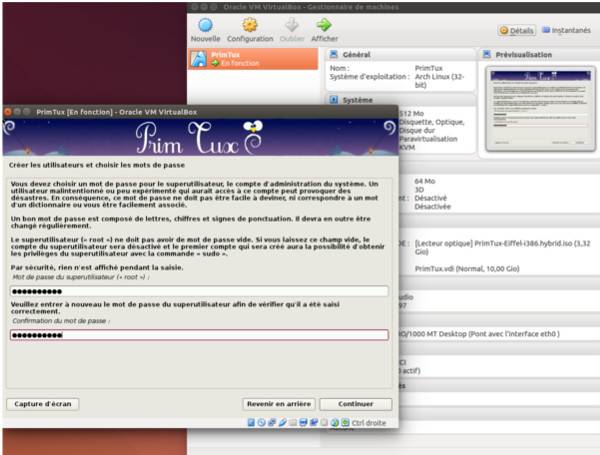This screenshot has width=600, height=455.
Task: Click Continuer button in installer
Action: coord(355,404)
